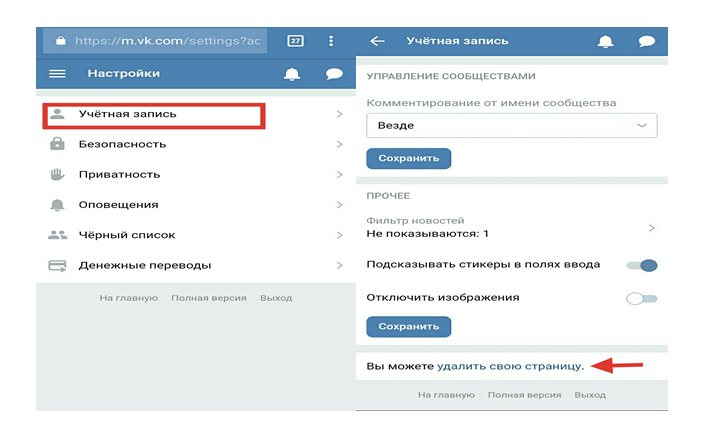
Task: Click Выход link in right panel footer
Action: point(590,395)
